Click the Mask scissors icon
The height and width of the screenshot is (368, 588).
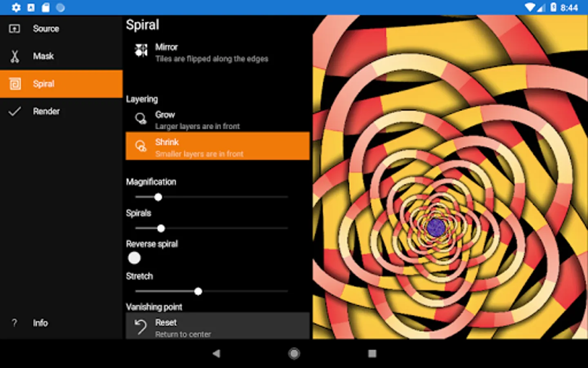(x=15, y=56)
